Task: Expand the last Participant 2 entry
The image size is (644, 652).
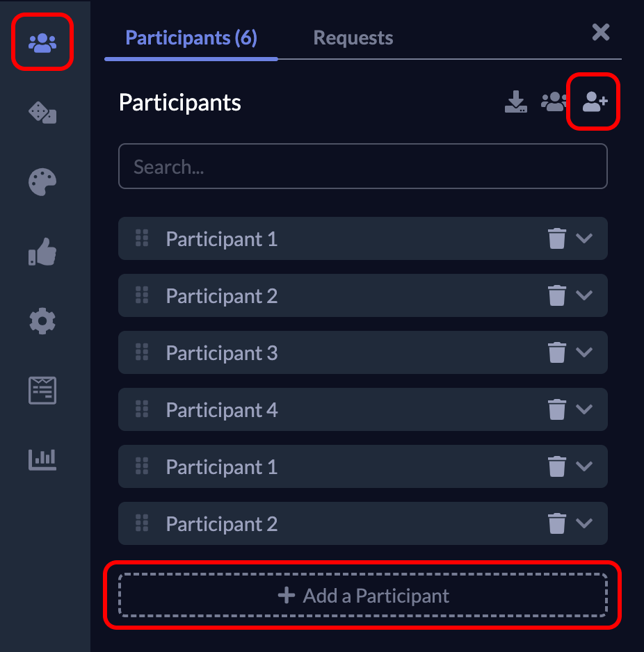Action: (584, 523)
